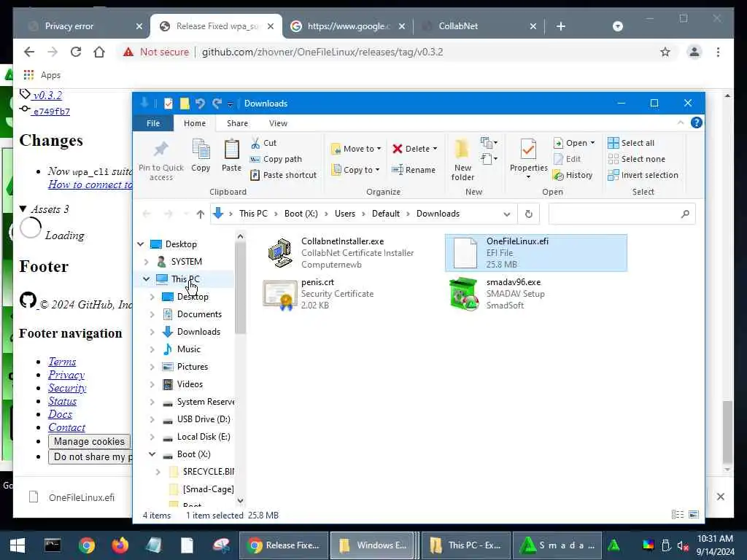This screenshot has height=560, width=747.
Task: Select the OneFileLinux.efi file
Action: (536, 253)
